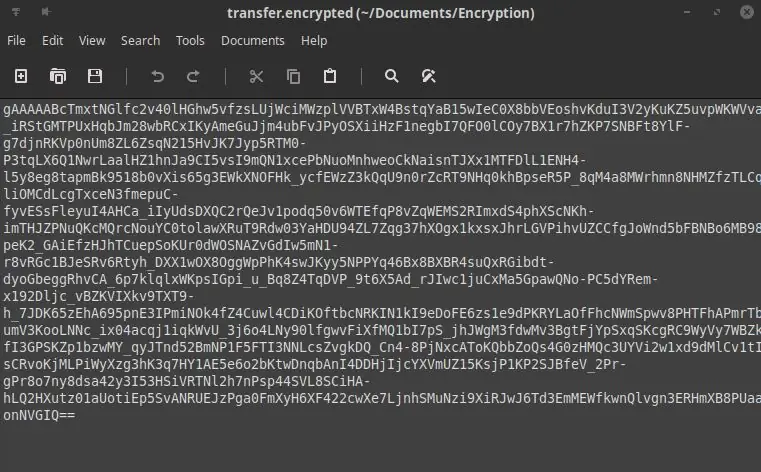
Task: Open the View menu
Action: (92, 41)
